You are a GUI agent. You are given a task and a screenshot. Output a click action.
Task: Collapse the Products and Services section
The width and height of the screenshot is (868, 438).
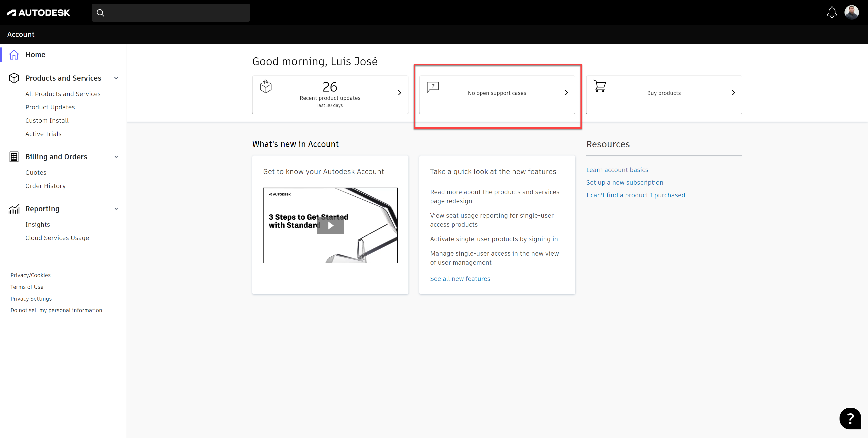[x=116, y=78]
